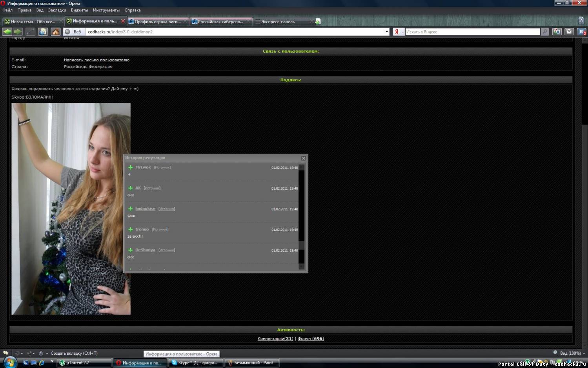Open MrEwok's profile link
Screen dimensions: 588x368
click(143, 167)
